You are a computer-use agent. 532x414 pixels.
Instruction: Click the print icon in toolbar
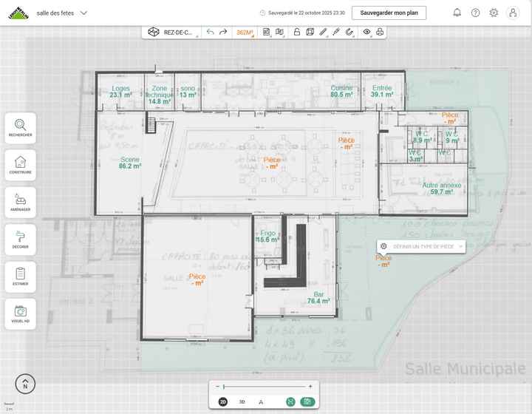click(x=380, y=32)
